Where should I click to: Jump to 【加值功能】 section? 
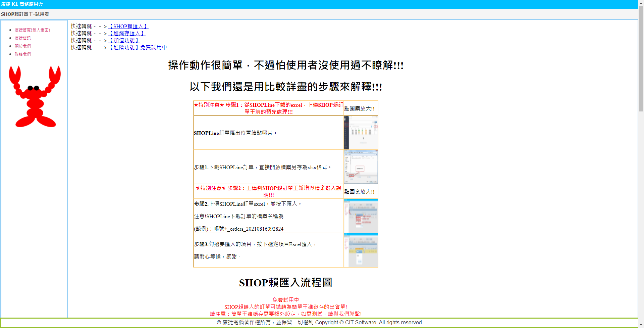[x=124, y=40]
